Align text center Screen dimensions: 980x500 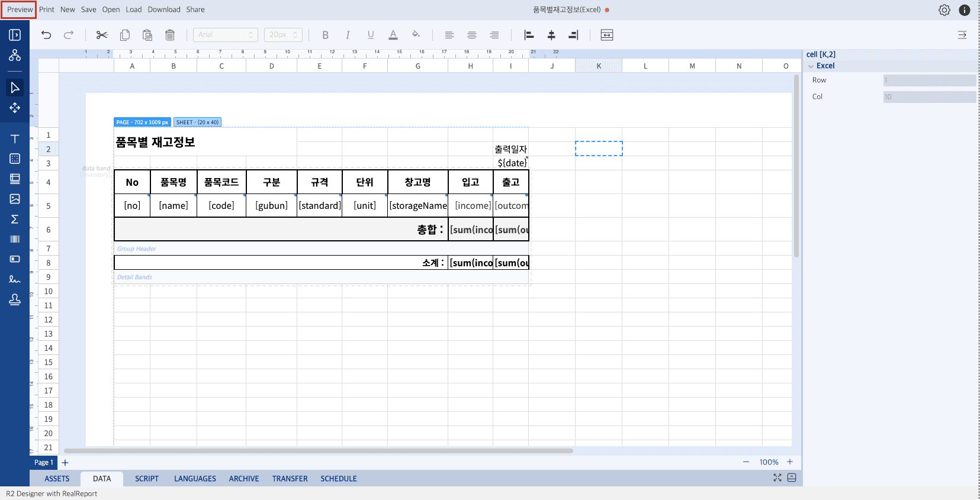tap(472, 35)
